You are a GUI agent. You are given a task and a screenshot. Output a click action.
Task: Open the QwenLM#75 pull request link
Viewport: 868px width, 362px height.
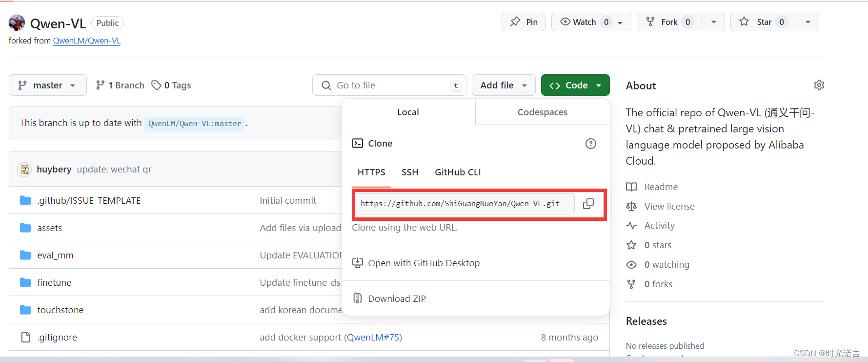point(374,337)
